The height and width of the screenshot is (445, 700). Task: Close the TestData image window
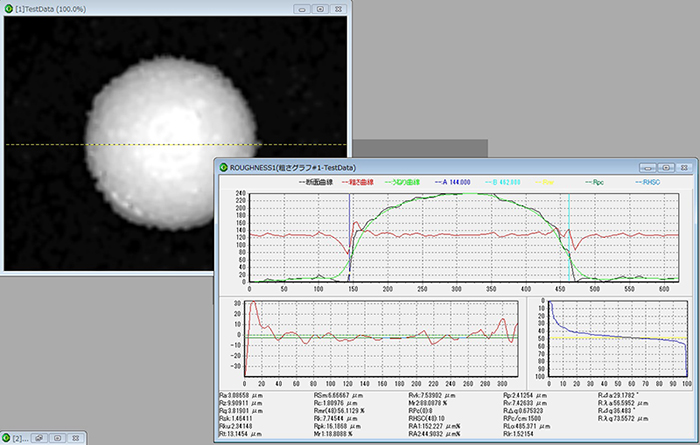(340, 8)
